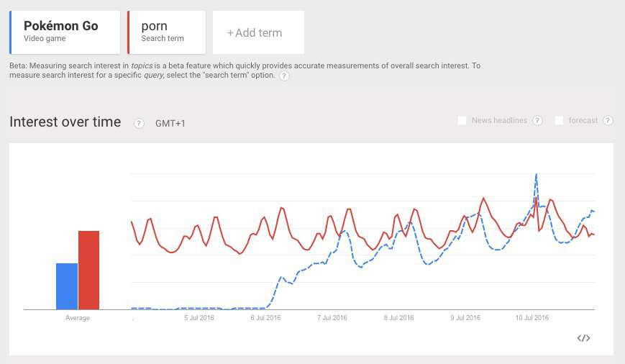Click the 6 Jul 2016 axis label
Viewport: 625px width, 364px height.
265,317
